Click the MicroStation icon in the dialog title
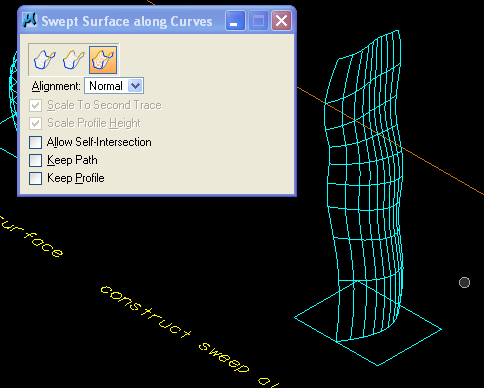484x388 pixels. [29, 21]
